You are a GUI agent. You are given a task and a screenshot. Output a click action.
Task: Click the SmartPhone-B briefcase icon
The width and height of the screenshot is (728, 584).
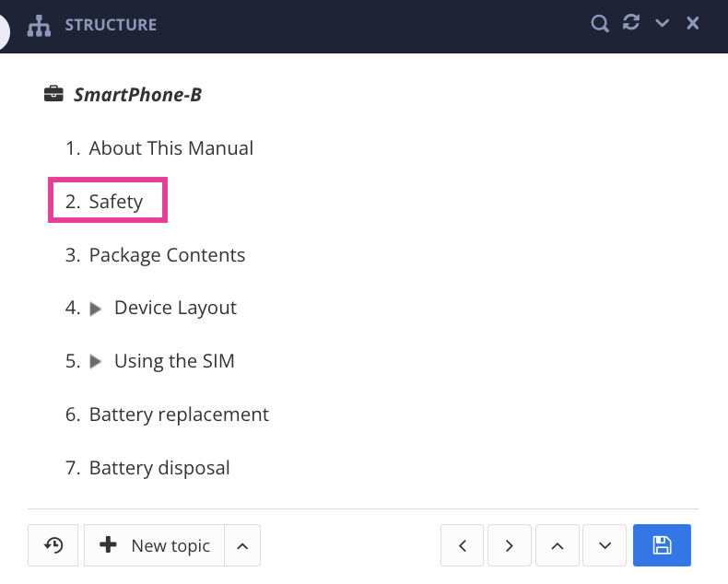[x=54, y=94]
